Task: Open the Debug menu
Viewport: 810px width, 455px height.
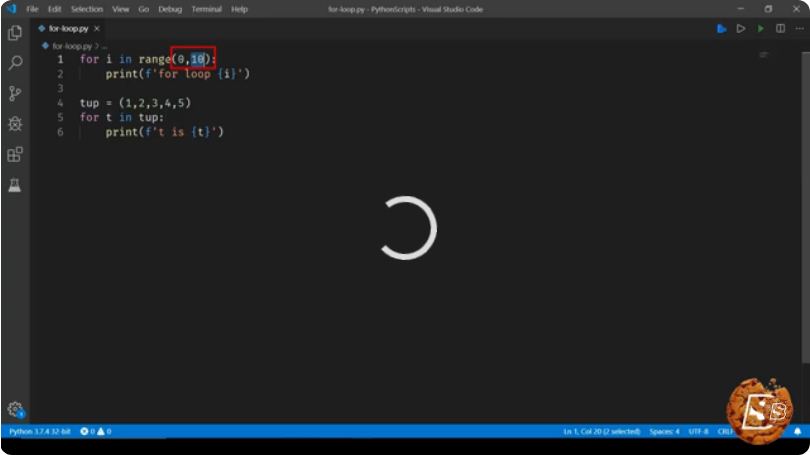Action: (170, 9)
